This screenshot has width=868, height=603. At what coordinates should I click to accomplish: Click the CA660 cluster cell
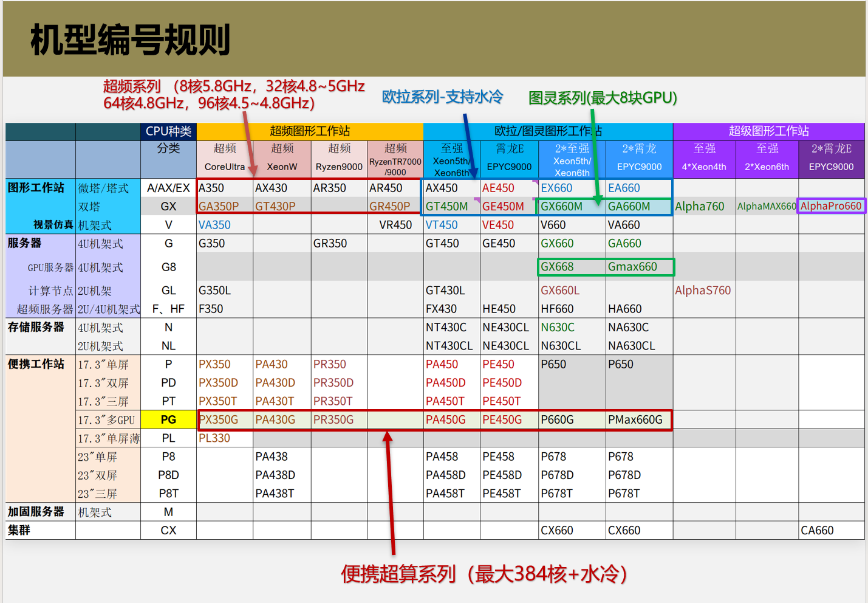817,531
